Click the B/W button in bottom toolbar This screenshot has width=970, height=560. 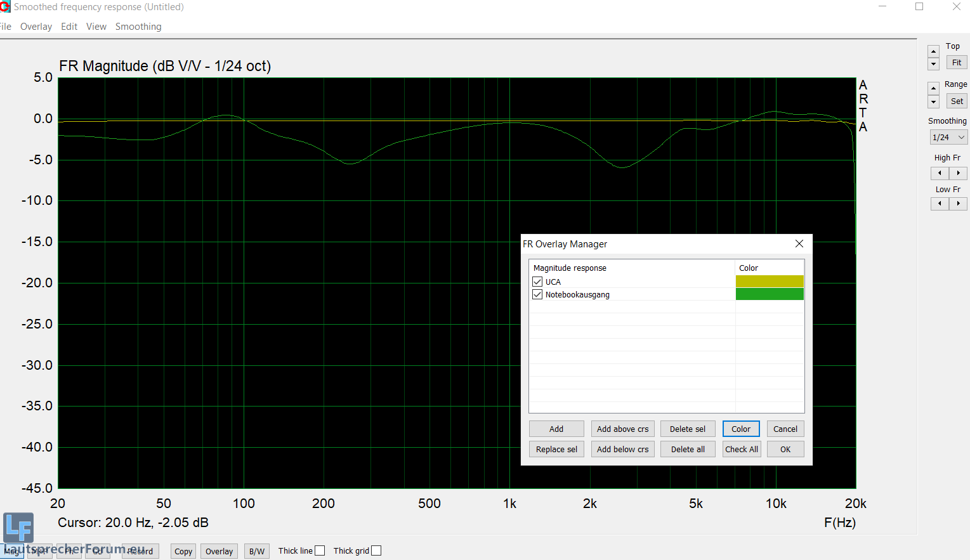[257, 551]
